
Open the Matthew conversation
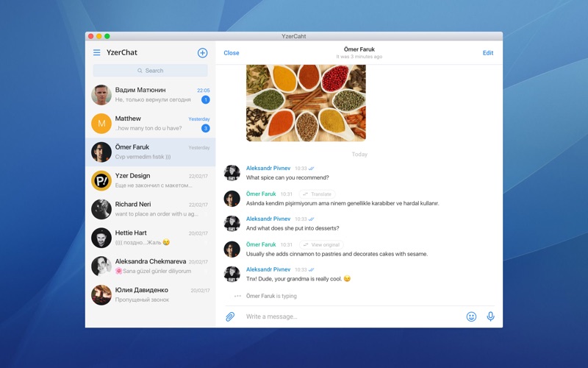[x=151, y=123]
